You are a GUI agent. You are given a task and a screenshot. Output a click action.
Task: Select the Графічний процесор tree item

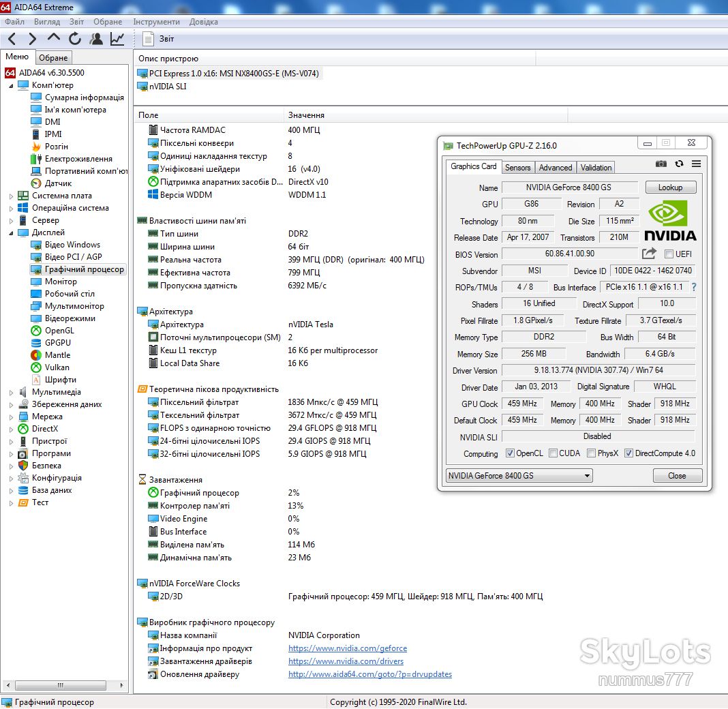78,269
